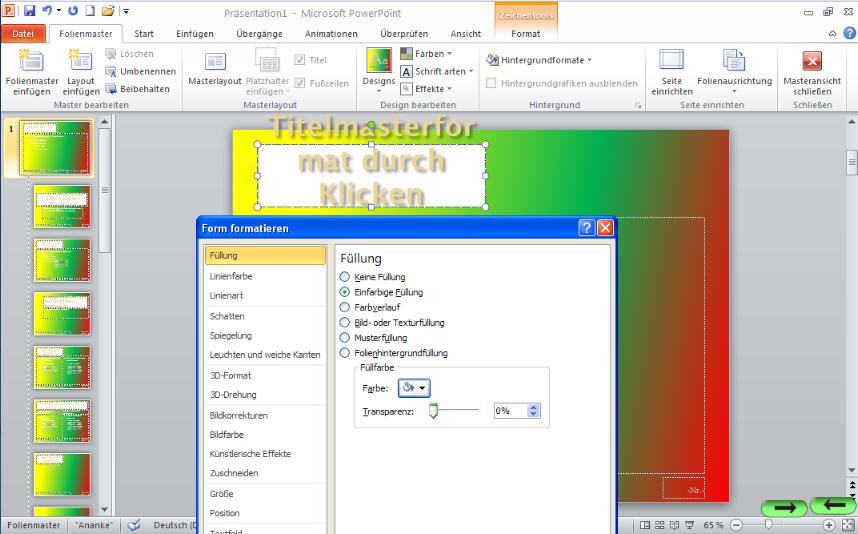Open the Designs gallery dropdown
Viewport: 858px width, 534px height.
[x=378, y=89]
